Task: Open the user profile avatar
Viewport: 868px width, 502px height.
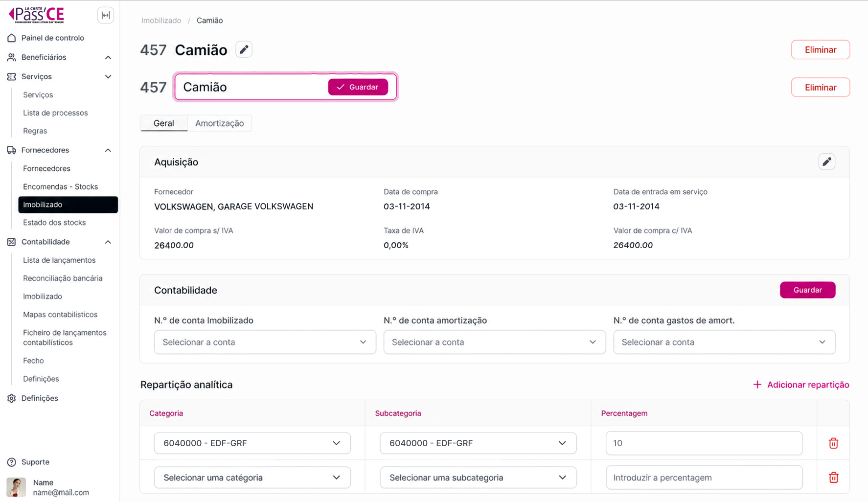Action: [x=16, y=487]
